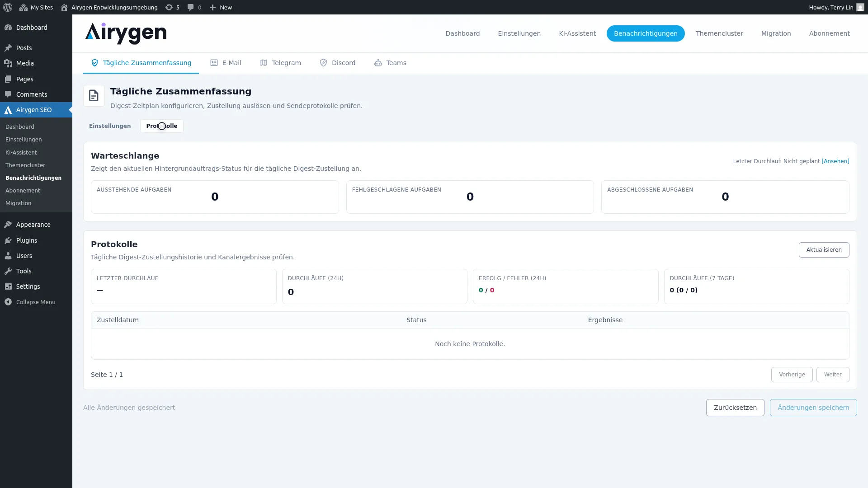Viewport: 868px width, 488px height.
Task: Click the Änderungen speichern button
Action: click(812, 407)
